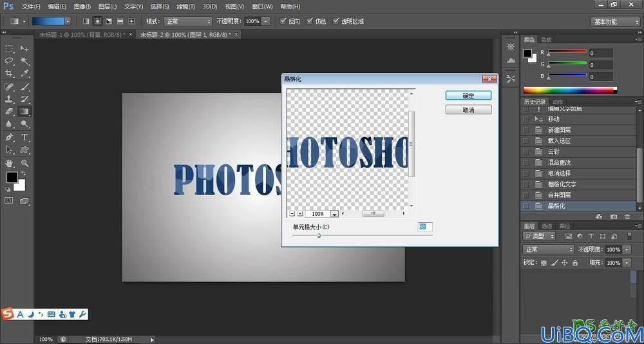
Task: Confirm crystallize with 确定 button
Action: [468, 95]
